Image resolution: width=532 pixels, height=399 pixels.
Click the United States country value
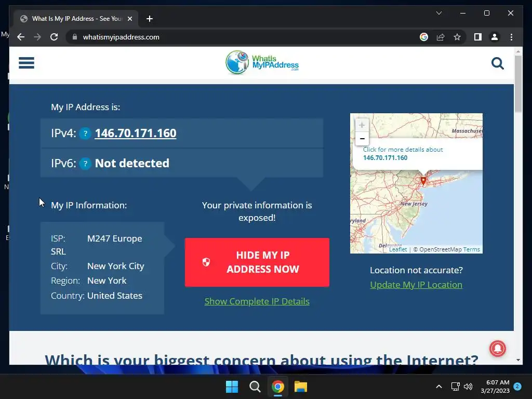tap(115, 296)
